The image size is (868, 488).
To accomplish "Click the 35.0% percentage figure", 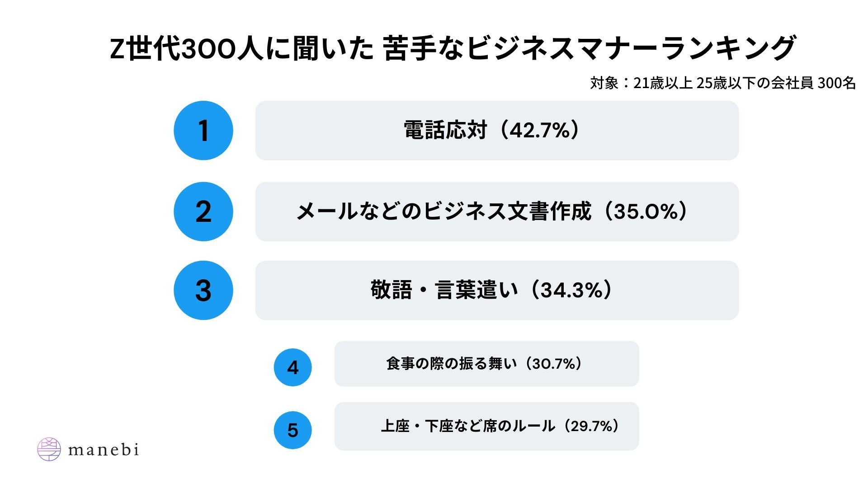I will click(x=646, y=211).
